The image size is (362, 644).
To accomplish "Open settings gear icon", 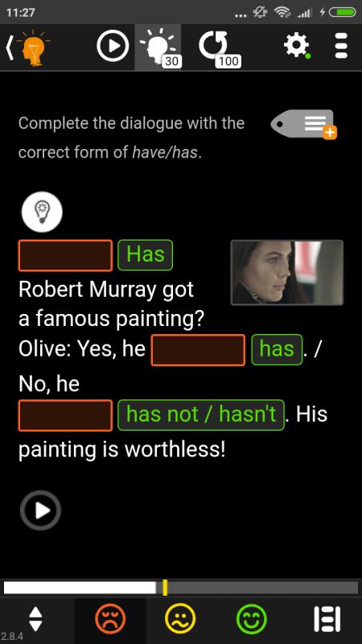I will point(297,45).
